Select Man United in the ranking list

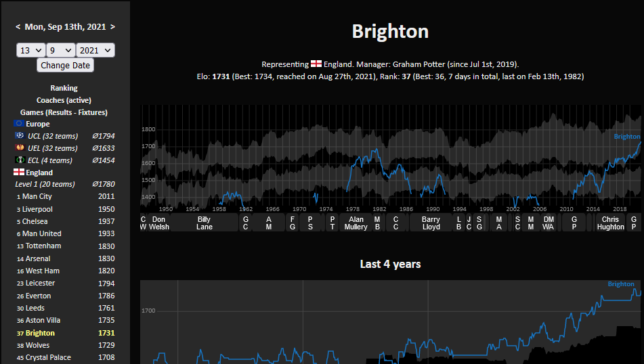(x=42, y=233)
